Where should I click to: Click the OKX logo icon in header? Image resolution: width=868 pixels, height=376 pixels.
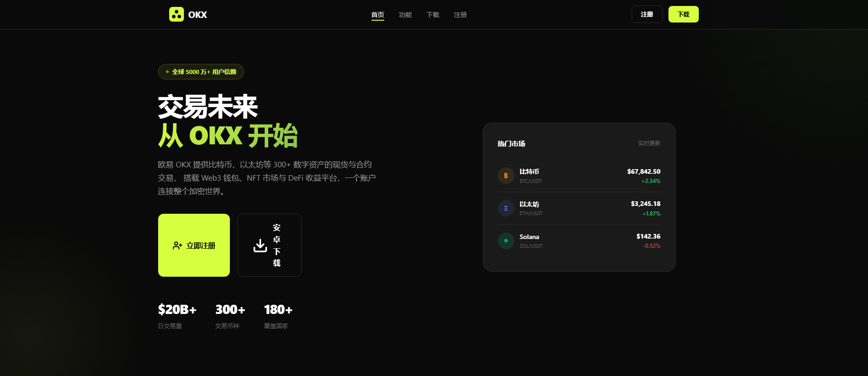coord(177,14)
